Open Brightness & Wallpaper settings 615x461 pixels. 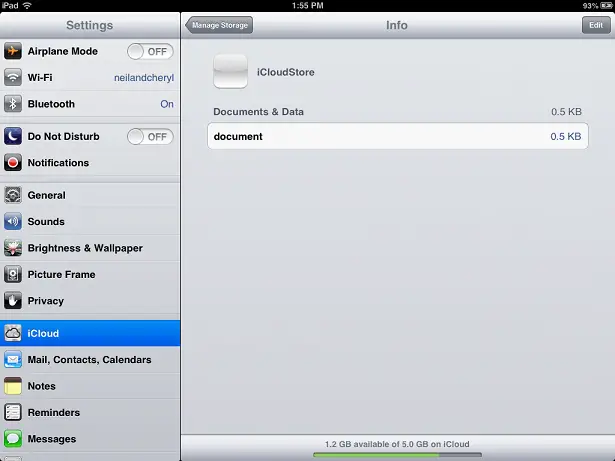point(85,248)
